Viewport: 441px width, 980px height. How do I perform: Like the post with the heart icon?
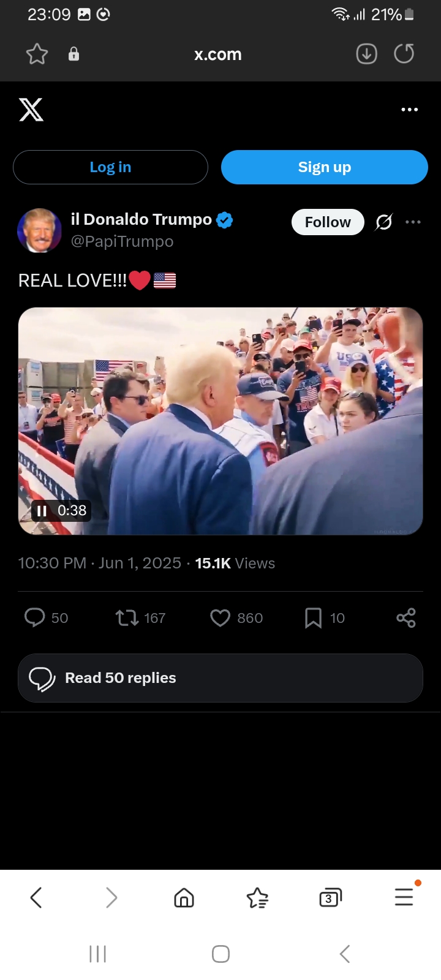click(220, 617)
